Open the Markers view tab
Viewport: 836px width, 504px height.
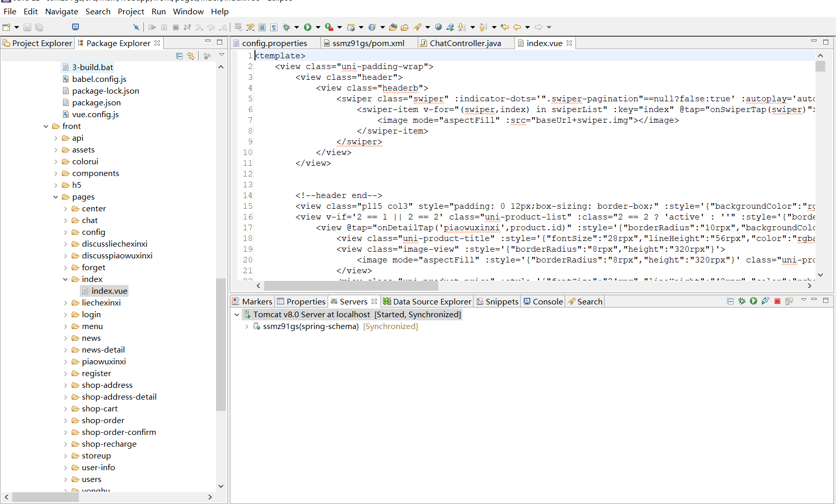(x=252, y=301)
